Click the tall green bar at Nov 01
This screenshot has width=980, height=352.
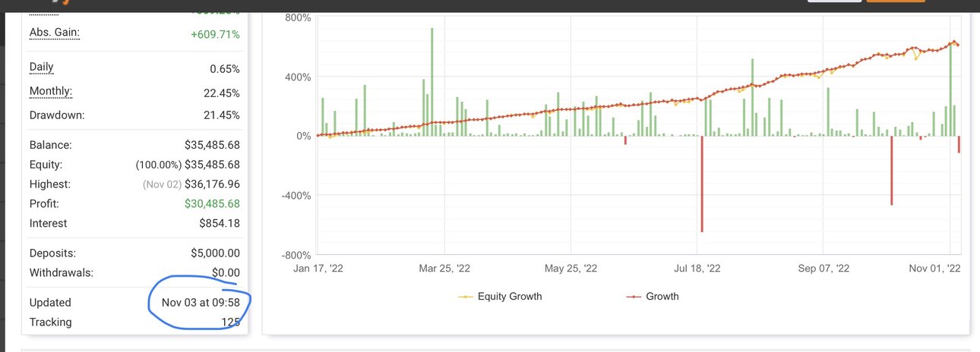[x=950, y=90]
